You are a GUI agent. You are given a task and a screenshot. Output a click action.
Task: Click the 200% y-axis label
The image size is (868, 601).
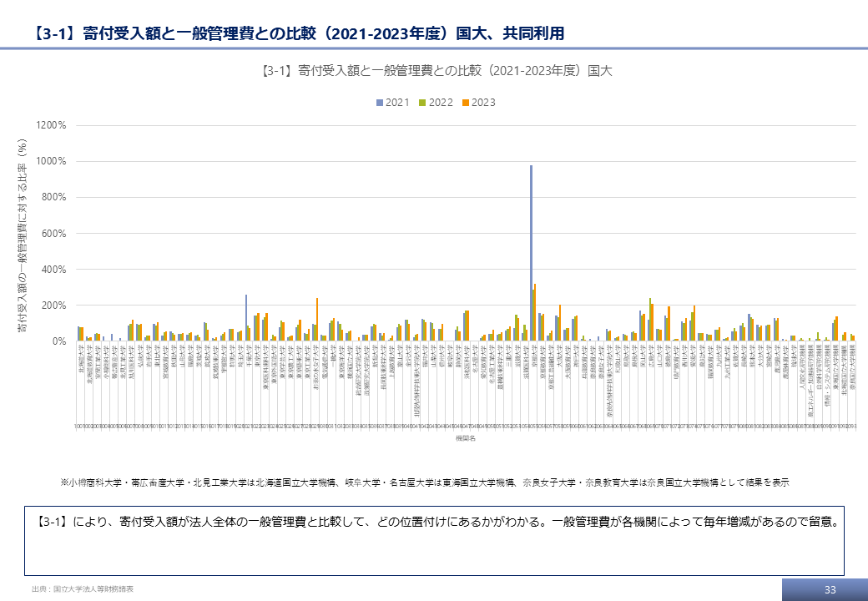(53, 306)
